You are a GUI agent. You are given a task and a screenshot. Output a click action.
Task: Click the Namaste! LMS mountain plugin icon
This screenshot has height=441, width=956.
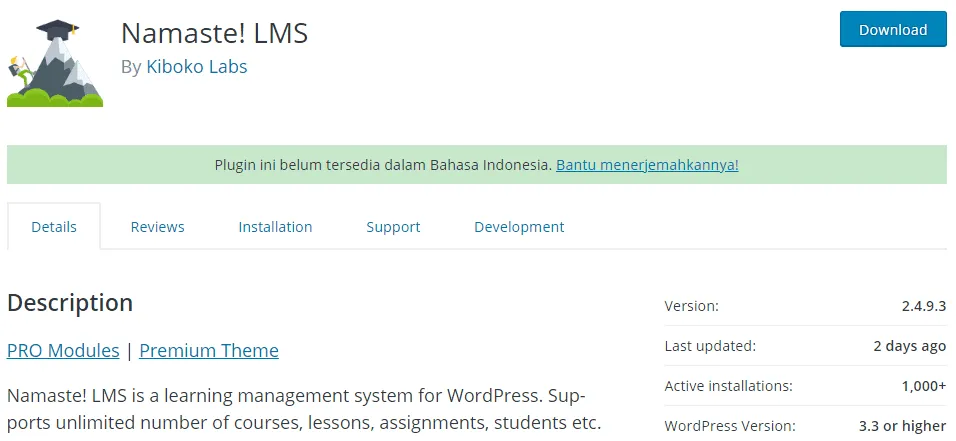point(55,63)
